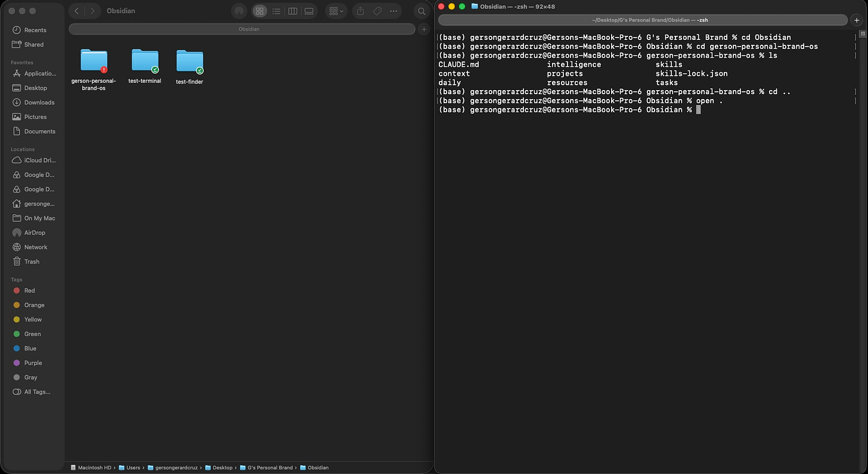
Task: Click the Terminal cursor at the prompt
Action: [x=698, y=110]
